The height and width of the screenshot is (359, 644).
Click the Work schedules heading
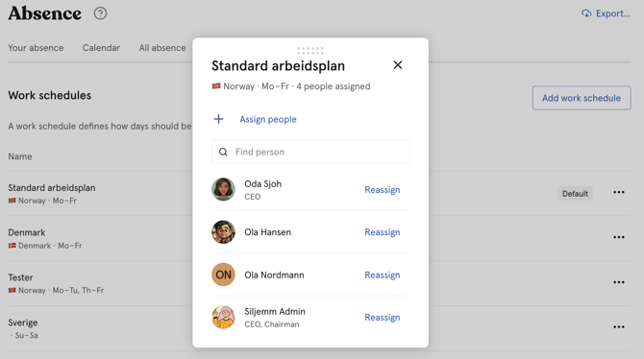tap(50, 95)
